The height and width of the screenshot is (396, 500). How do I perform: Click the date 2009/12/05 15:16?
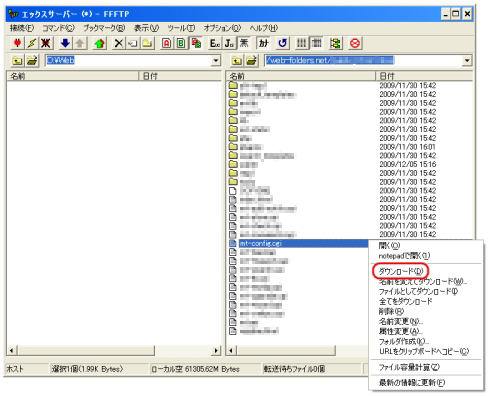407,164
